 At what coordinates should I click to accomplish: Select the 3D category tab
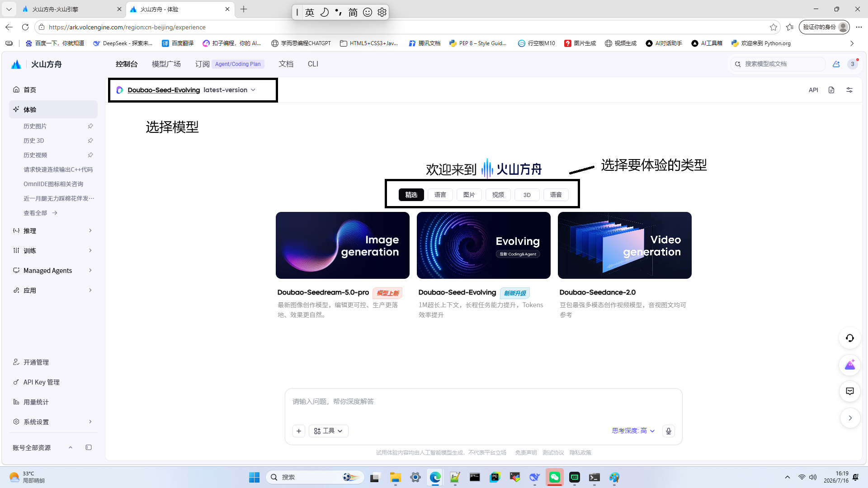(x=527, y=195)
